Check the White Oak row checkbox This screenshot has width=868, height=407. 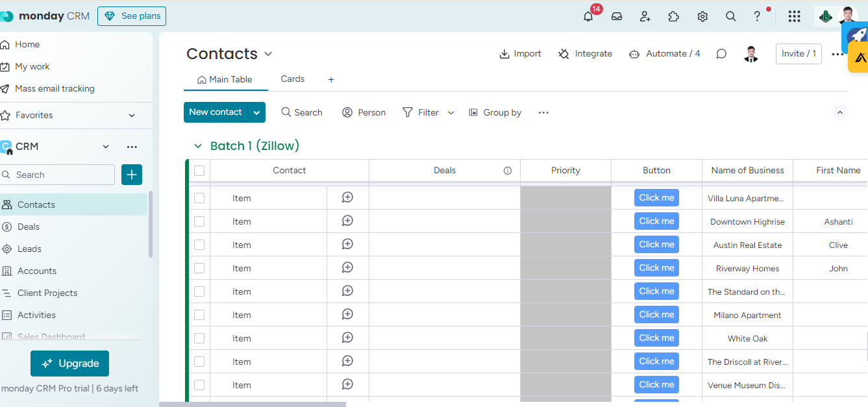(199, 338)
